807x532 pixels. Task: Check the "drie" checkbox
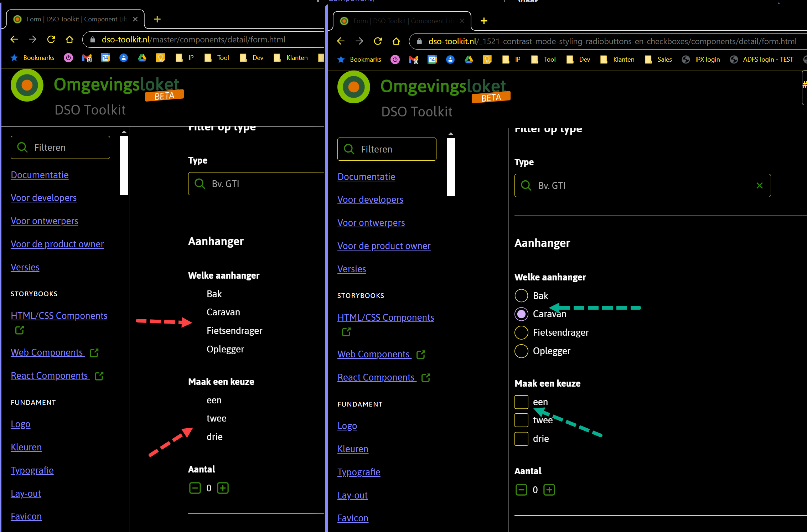pos(521,439)
